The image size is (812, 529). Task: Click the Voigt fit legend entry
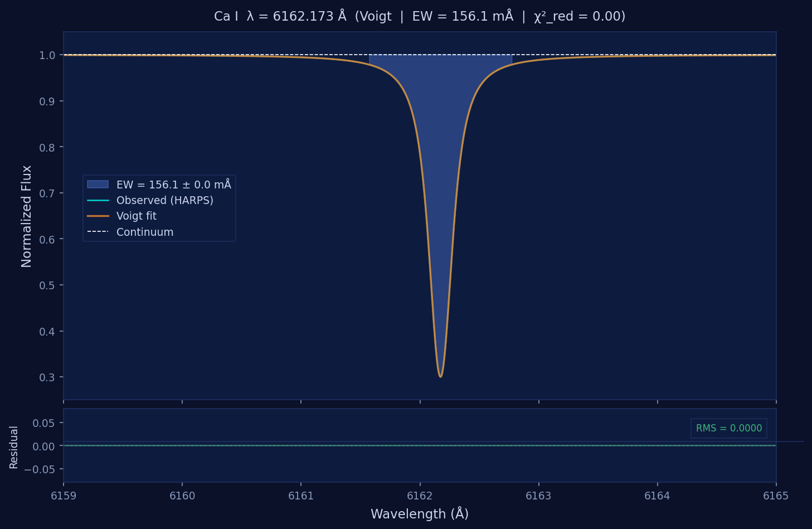point(122,216)
